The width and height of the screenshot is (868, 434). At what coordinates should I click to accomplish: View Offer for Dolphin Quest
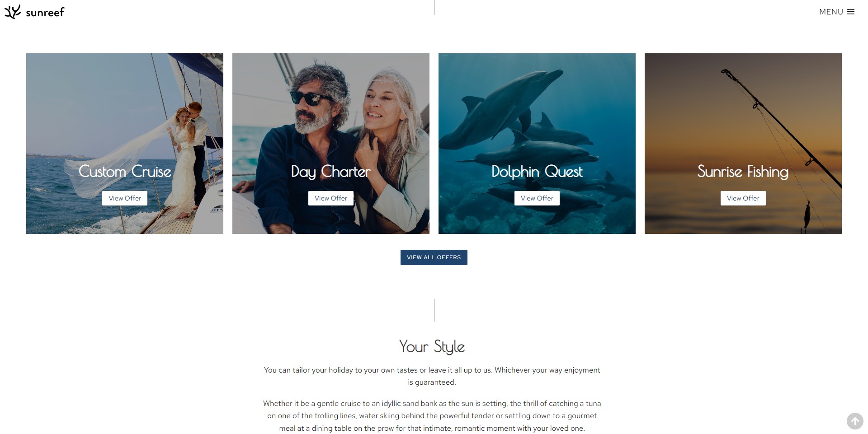pos(537,198)
